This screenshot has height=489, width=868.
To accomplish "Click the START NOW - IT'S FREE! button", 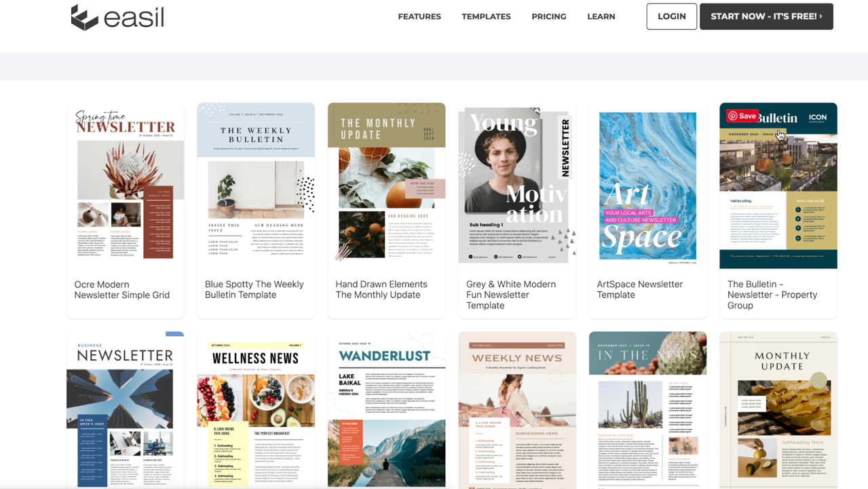I will [x=766, y=16].
